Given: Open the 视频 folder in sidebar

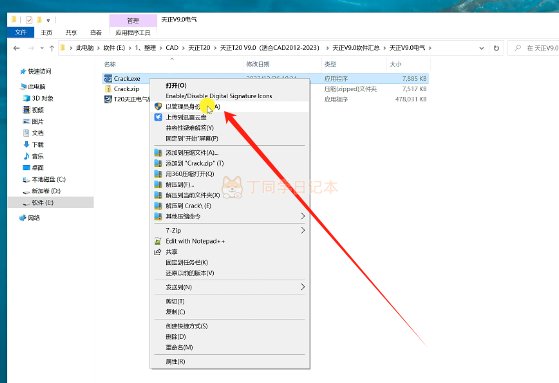Looking at the screenshot, I should [37, 110].
